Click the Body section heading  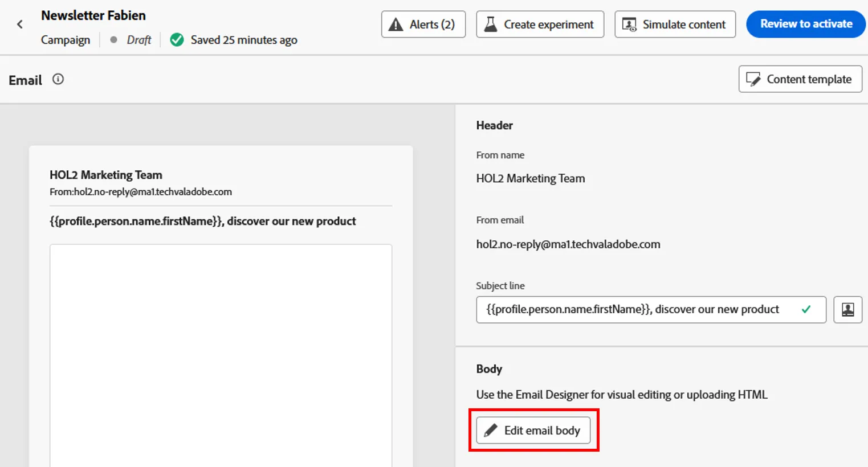click(x=489, y=369)
